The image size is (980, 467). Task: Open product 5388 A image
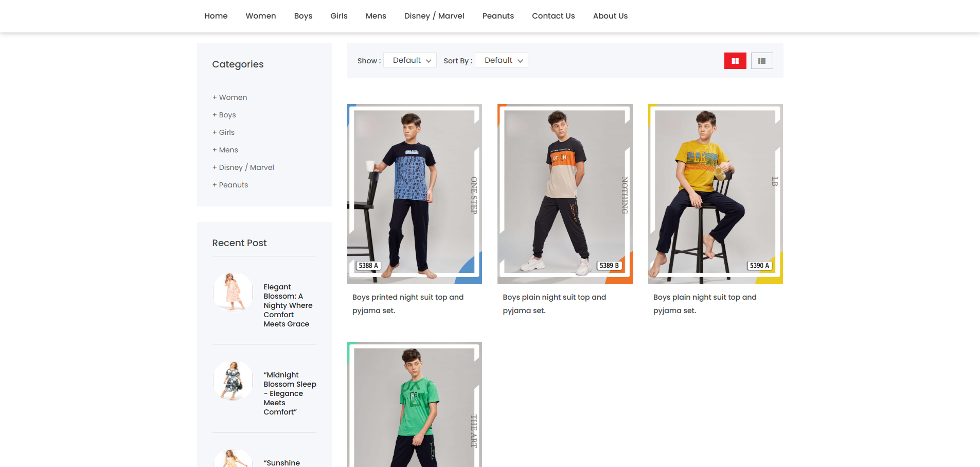click(414, 194)
